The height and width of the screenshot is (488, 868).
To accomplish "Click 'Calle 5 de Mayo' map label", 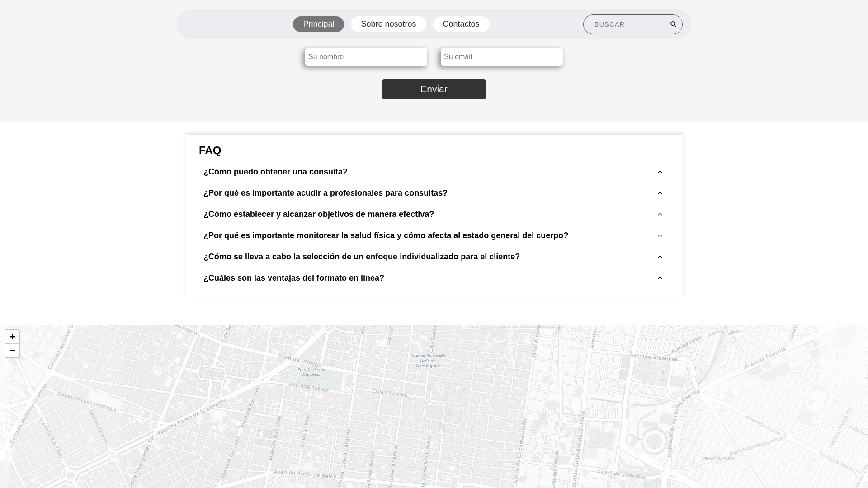I will tap(390, 393).
